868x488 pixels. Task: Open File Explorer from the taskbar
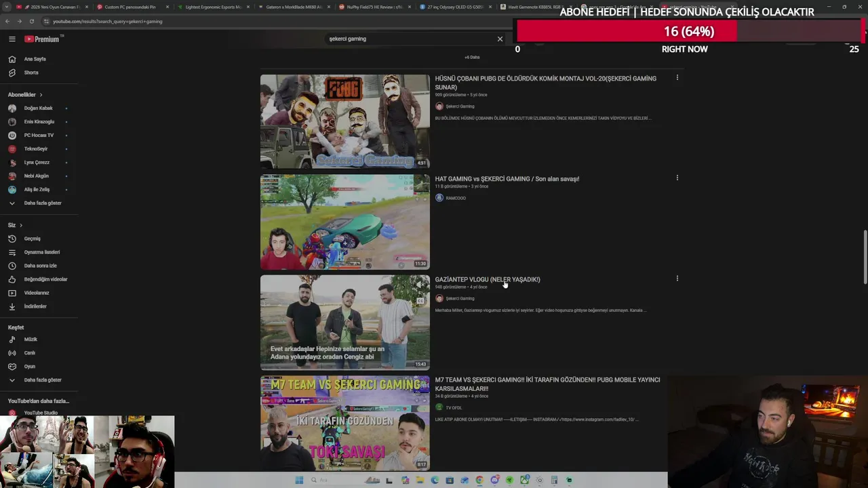[420, 480]
